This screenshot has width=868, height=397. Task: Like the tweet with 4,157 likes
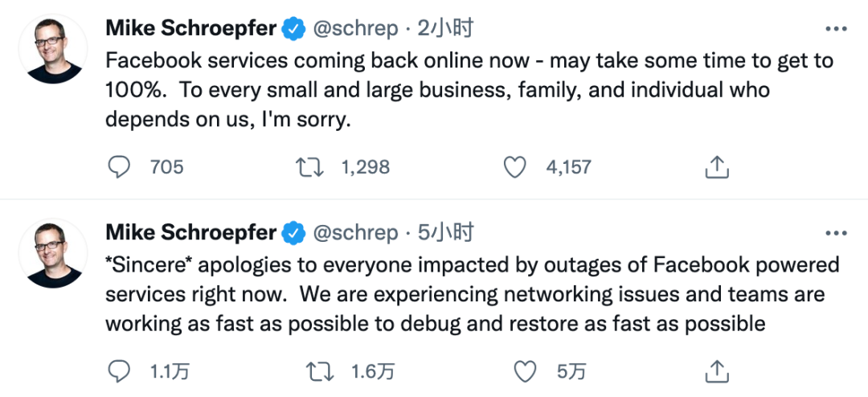pos(514,167)
